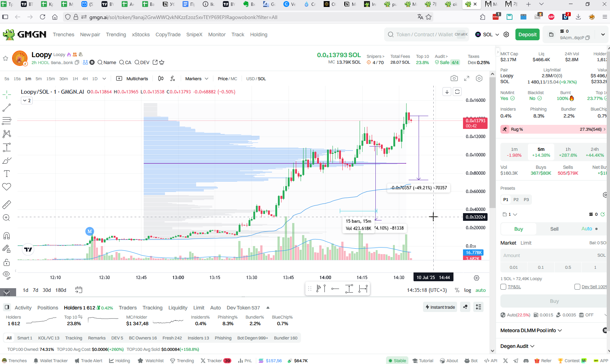The width and height of the screenshot is (610, 364).
Task: Check the Dev Sell 100% option
Action: point(577,287)
